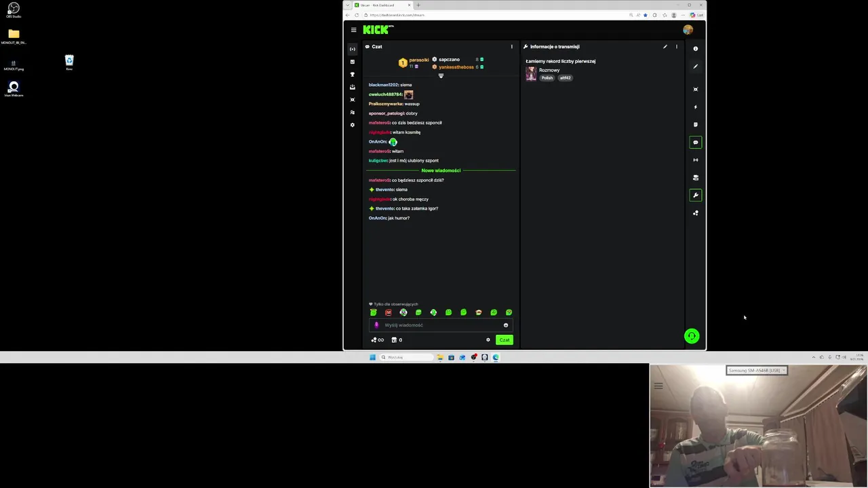Open the community people icon in left sidebar
The height and width of the screenshot is (488, 868).
pos(352,113)
